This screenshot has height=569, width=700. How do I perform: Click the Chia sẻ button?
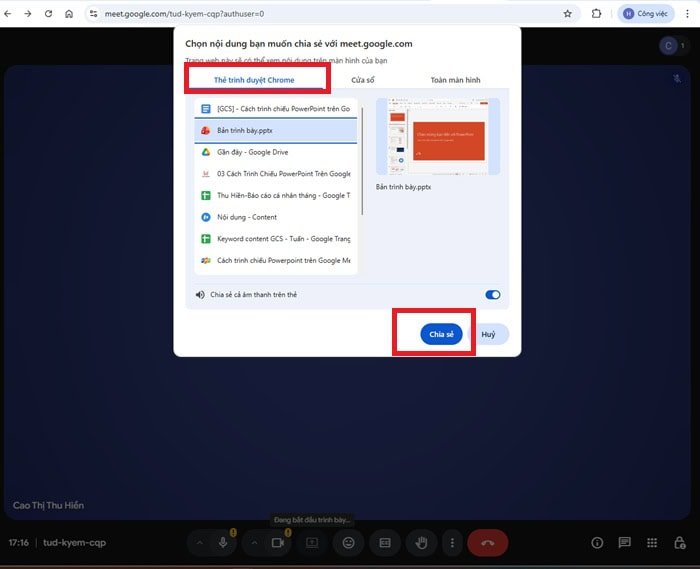(441, 334)
